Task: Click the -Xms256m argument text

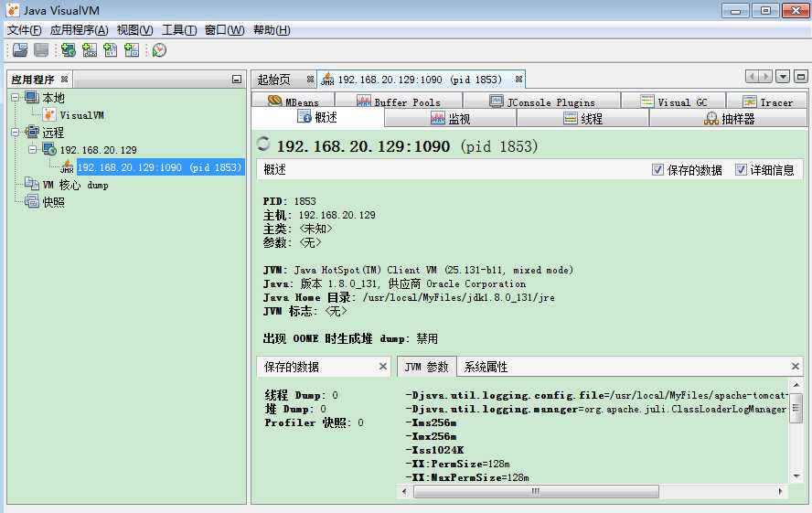Action: pyautogui.click(x=431, y=422)
